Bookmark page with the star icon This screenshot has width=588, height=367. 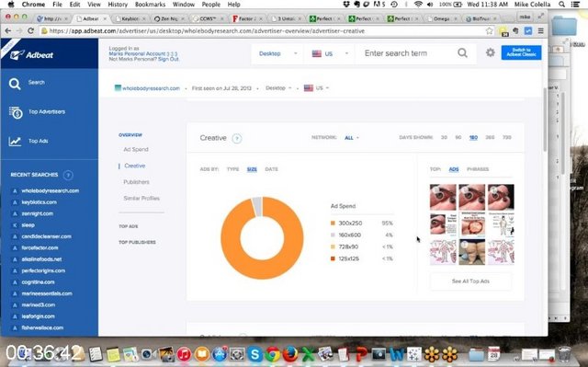(489, 30)
